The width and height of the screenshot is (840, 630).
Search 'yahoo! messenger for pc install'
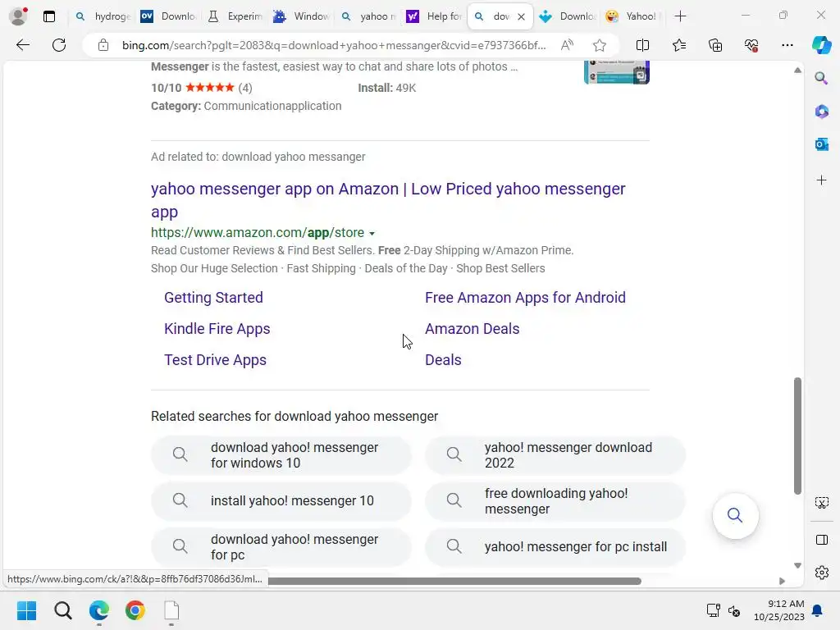(x=555, y=547)
